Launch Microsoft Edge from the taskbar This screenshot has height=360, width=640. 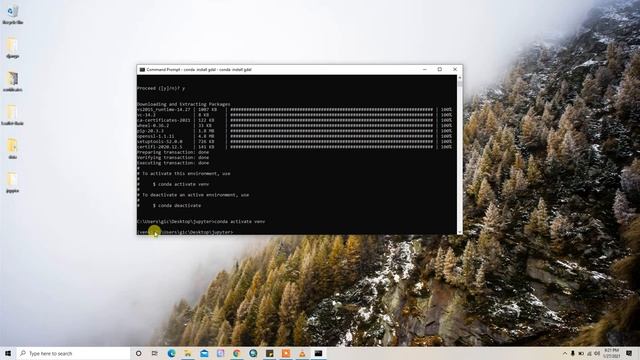[x=171, y=353]
